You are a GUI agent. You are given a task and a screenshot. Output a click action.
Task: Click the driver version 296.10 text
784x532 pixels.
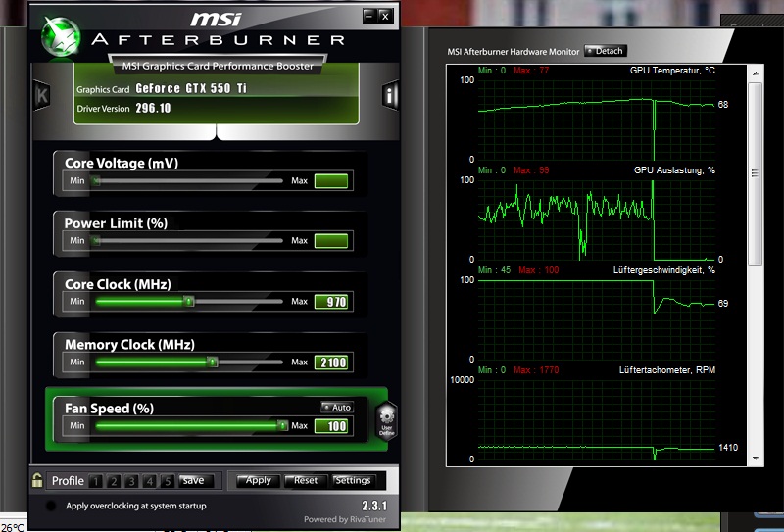click(x=153, y=108)
